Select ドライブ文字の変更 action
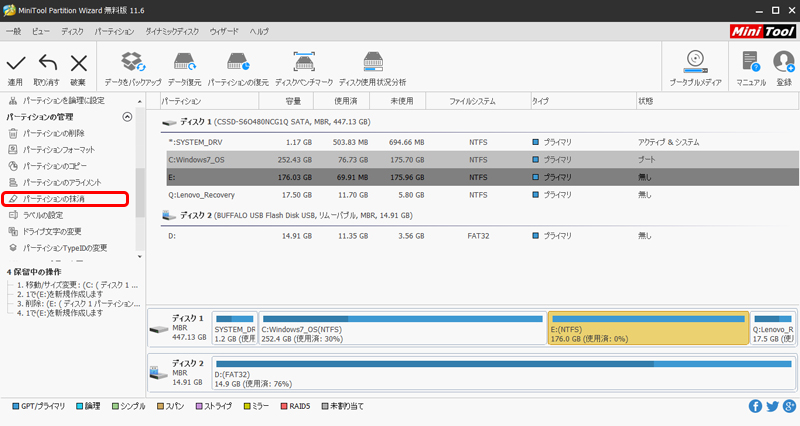800x426 pixels. click(51, 232)
